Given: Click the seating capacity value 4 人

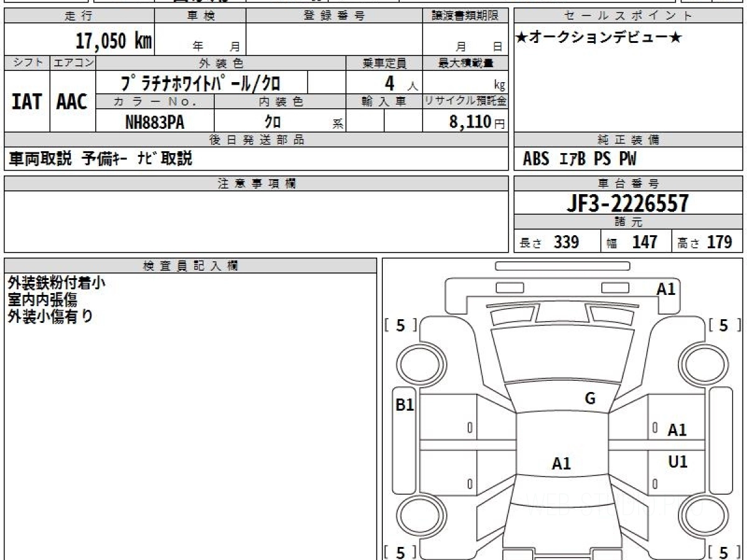Looking at the screenshot, I should 401,83.
